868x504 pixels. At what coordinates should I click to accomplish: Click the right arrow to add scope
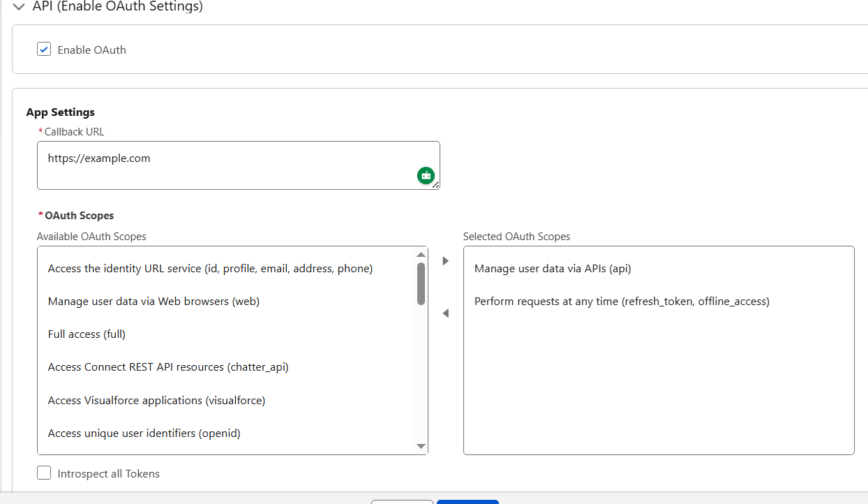[446, 261]
